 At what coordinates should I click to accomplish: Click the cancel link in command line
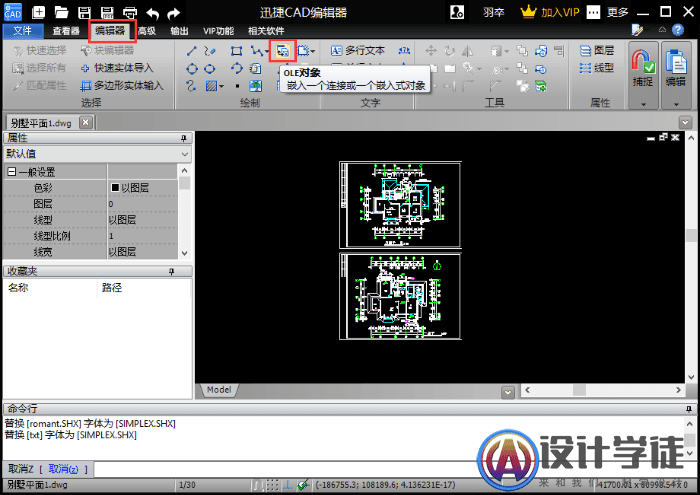click(x=63, y=469)
